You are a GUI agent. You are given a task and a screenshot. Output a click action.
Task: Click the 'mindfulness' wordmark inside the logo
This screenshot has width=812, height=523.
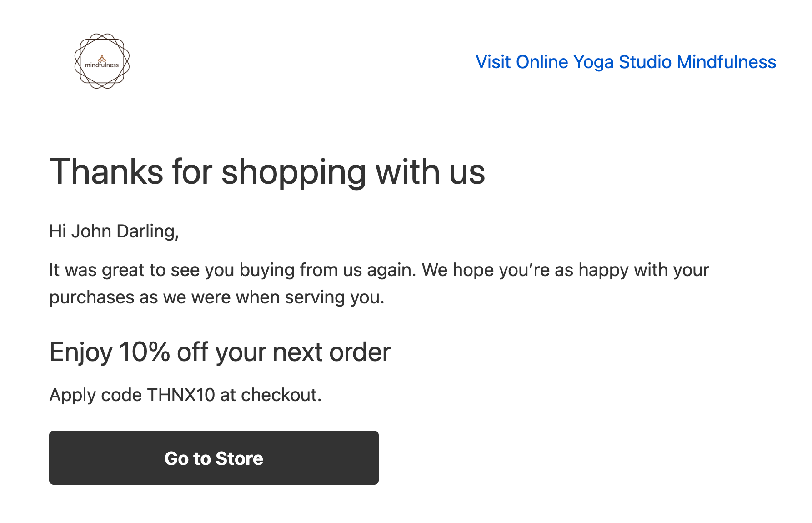pos(102,65)
